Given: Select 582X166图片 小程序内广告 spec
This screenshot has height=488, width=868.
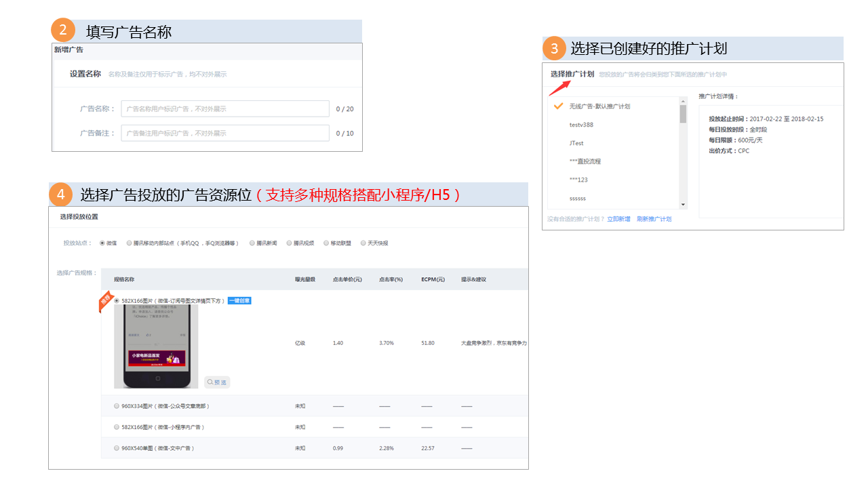Looking at the screenshot, I should tap(117, 427).
